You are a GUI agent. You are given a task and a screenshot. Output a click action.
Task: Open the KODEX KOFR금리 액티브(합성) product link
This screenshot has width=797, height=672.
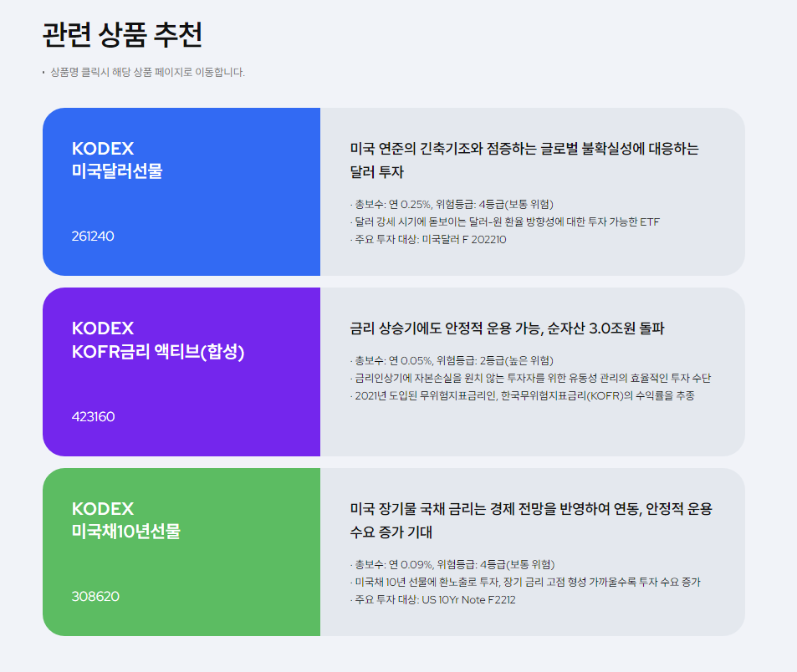(x=158, y=340)
